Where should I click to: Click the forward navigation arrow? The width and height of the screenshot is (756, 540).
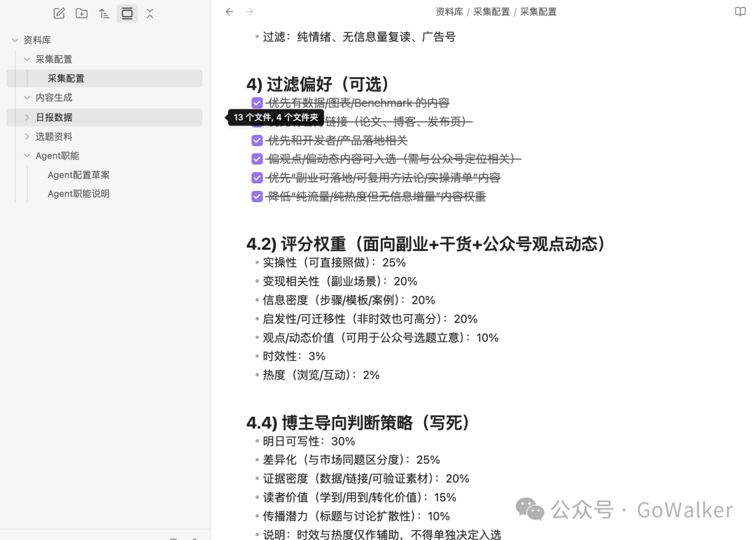[250, 11]
